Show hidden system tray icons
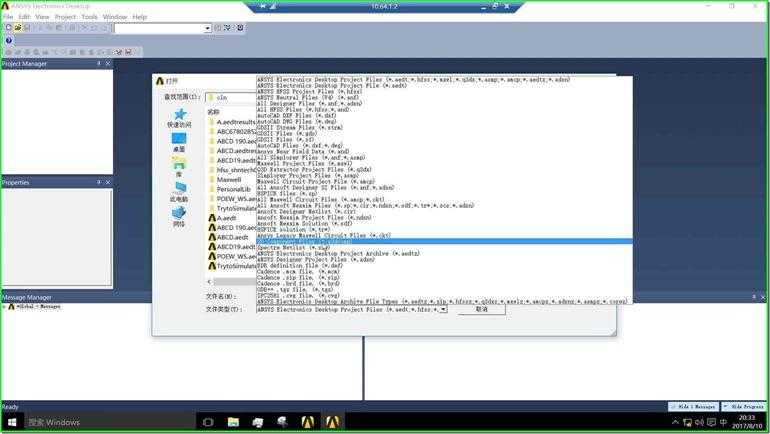 pos(676,422)
